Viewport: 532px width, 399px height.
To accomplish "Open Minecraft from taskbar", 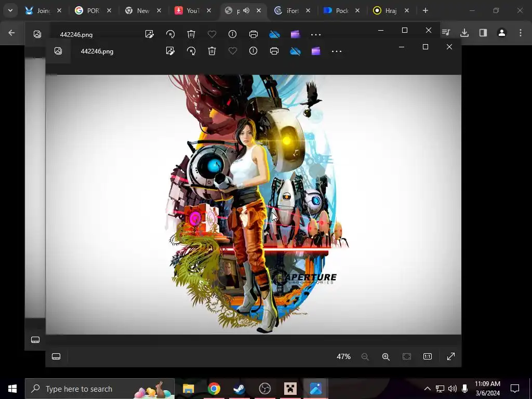I will click(x=290, y=389).
